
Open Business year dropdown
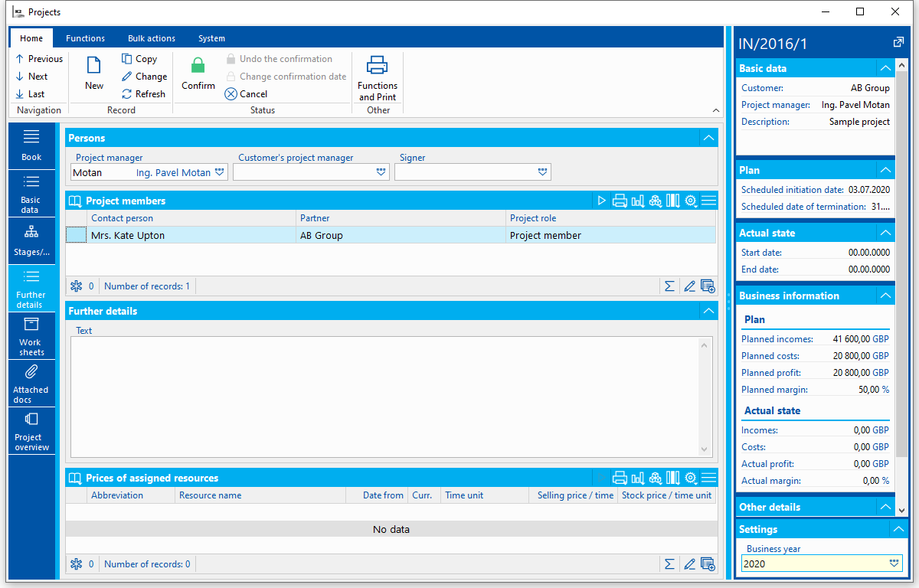click(x=894, y=563)
